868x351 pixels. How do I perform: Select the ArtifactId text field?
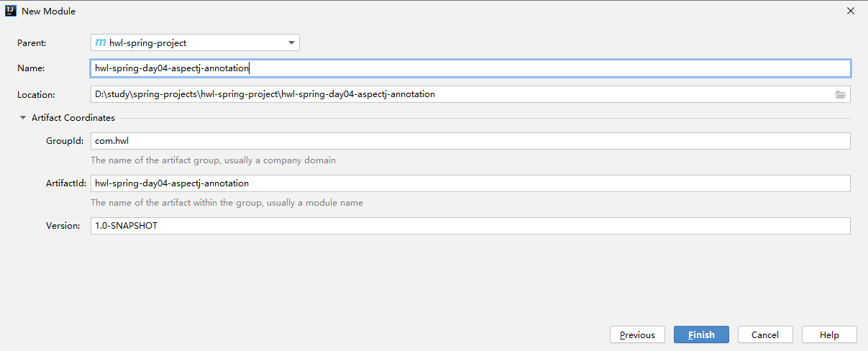pos(470,183)
